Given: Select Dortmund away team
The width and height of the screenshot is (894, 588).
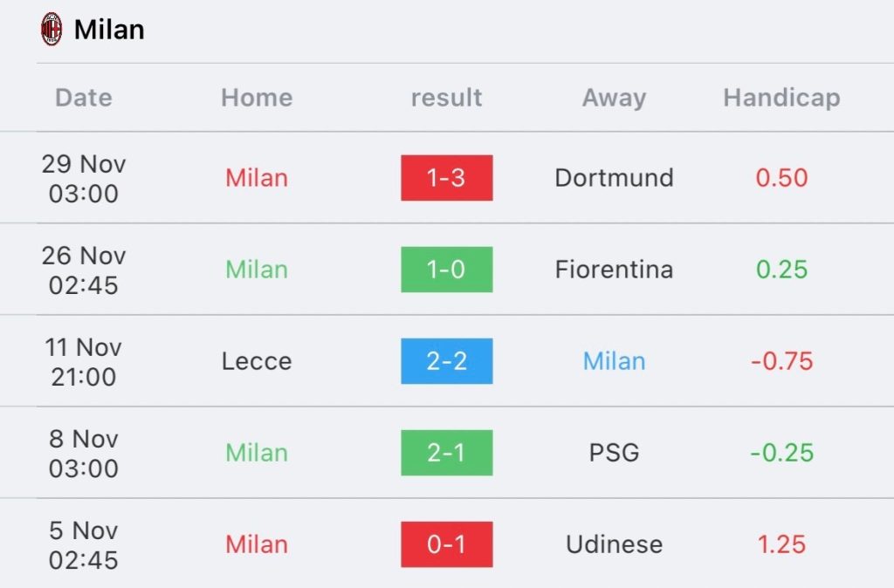Looking at the screenshot, I should tap(614, 178).
